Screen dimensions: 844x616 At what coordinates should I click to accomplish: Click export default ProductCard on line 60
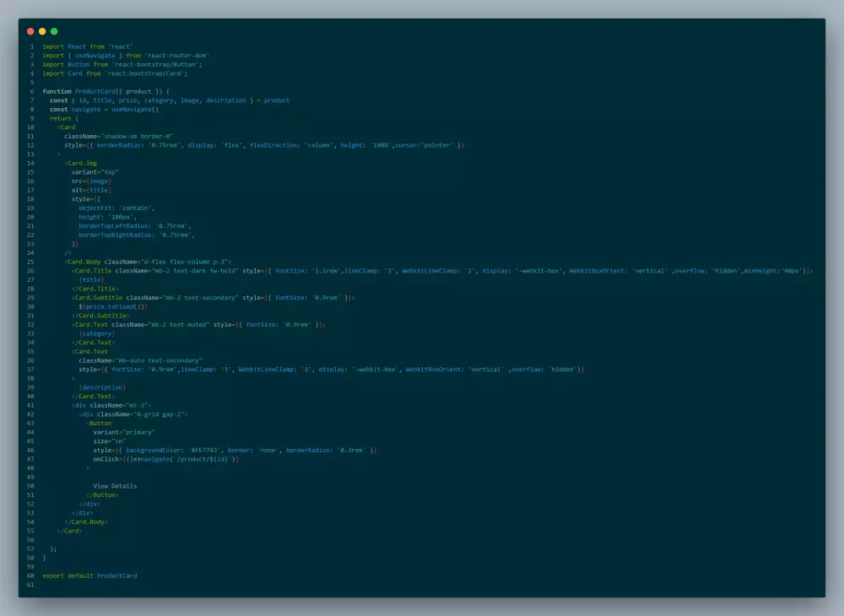pyautogui.click(x=89, y=575)
